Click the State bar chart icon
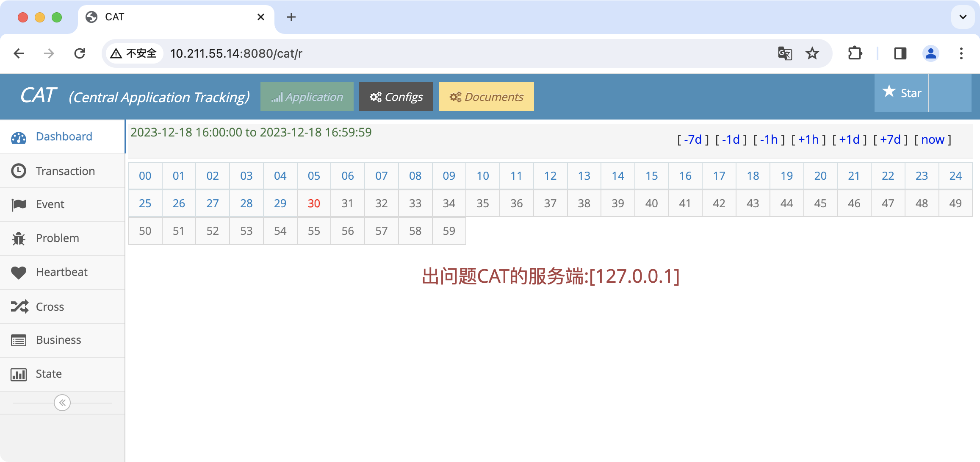 coord(19,374)
